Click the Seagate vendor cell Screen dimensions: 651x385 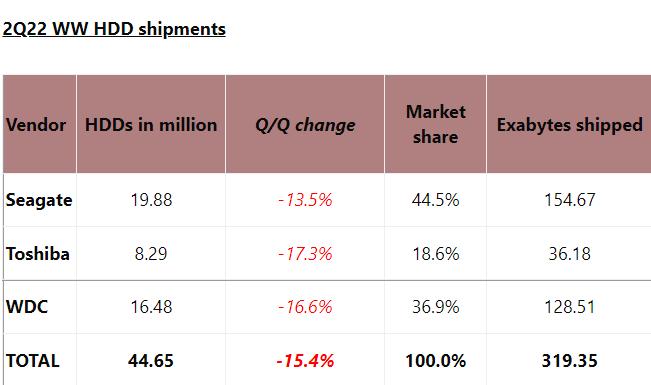point(39,200)
